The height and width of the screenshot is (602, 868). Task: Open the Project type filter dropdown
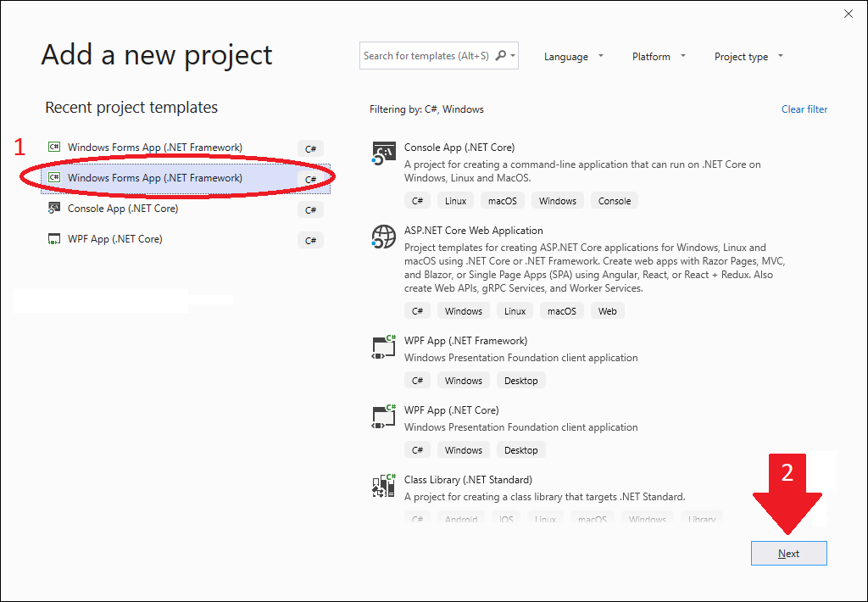point(748,57)
